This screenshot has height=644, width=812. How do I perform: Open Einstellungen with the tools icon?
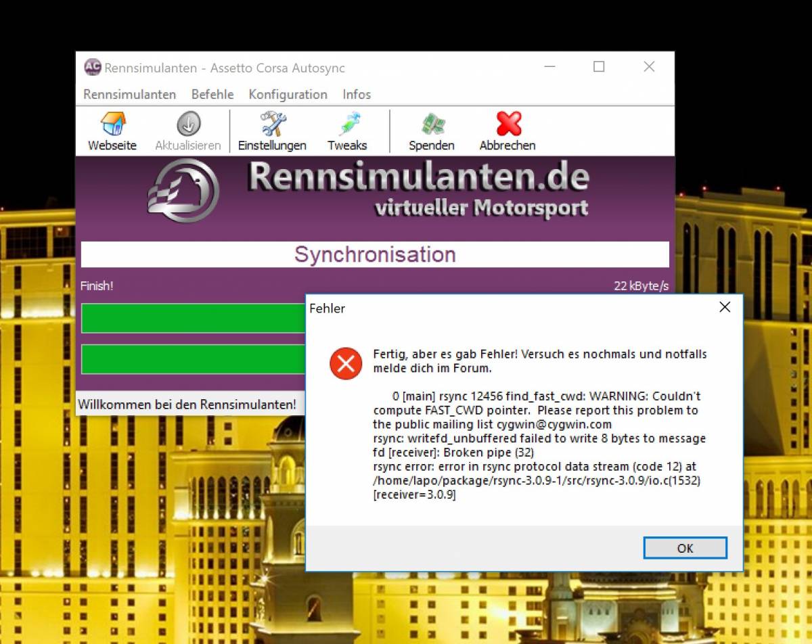(272, 125)
